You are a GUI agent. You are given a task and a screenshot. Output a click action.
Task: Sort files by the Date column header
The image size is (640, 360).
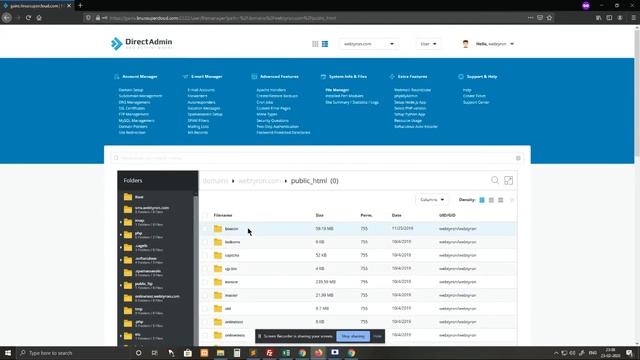[x=396, y=215]
